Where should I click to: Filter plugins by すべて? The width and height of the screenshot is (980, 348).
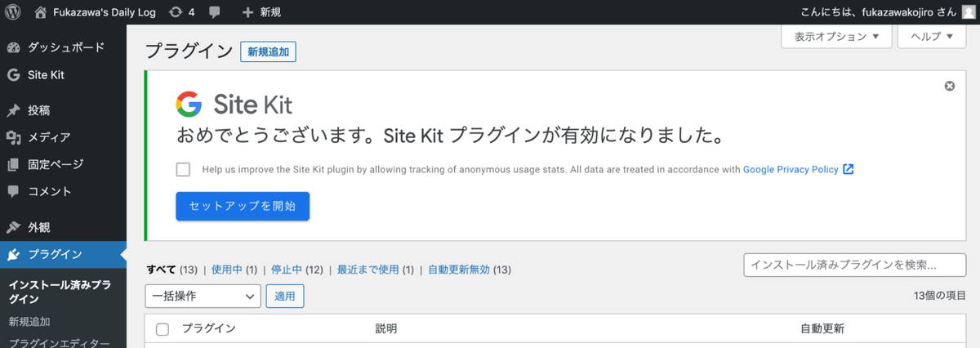point(161,270)
